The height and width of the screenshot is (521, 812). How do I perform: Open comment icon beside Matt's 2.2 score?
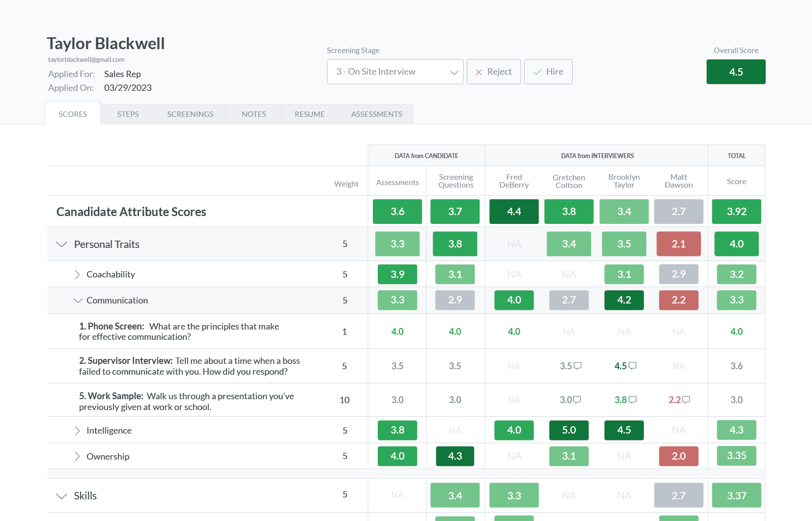coord(686,400)
